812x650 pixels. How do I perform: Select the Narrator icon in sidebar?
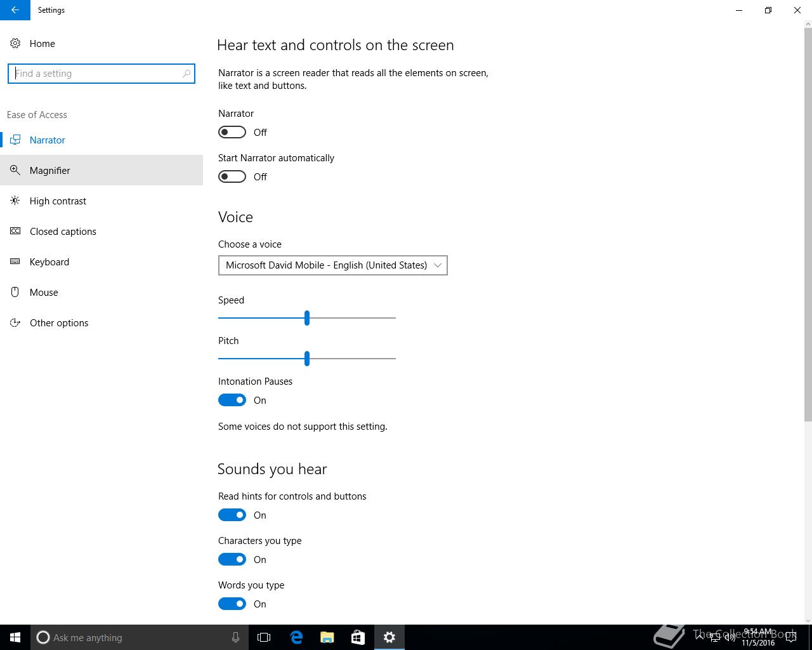click(15, 140)
